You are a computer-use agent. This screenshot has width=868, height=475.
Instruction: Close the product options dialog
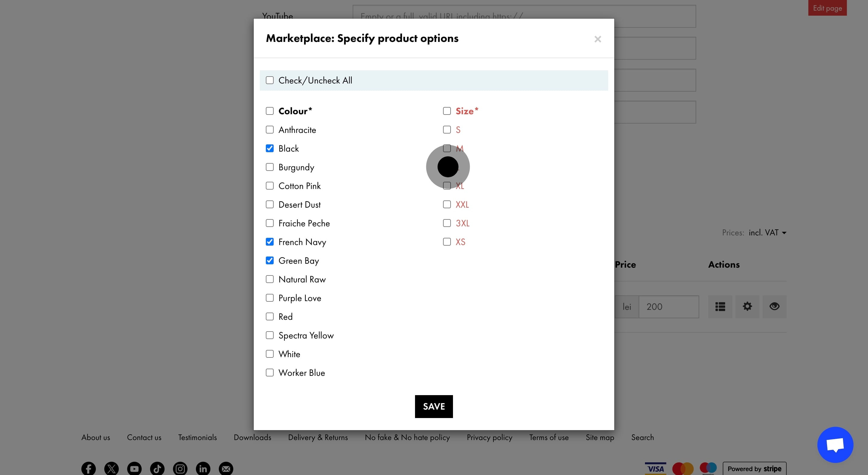pyautogui.click(x=597, y=39)
